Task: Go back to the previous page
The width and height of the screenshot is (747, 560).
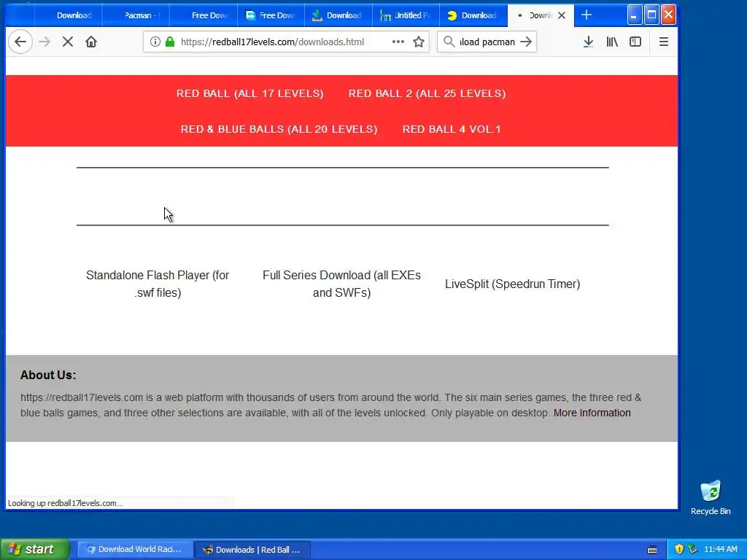Action: 20,42
